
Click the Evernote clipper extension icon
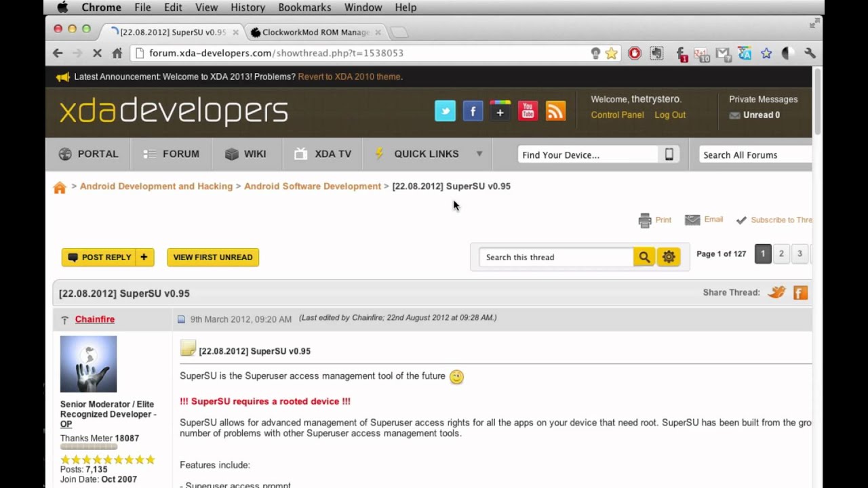pyautogui.click(x=656, y=53)
